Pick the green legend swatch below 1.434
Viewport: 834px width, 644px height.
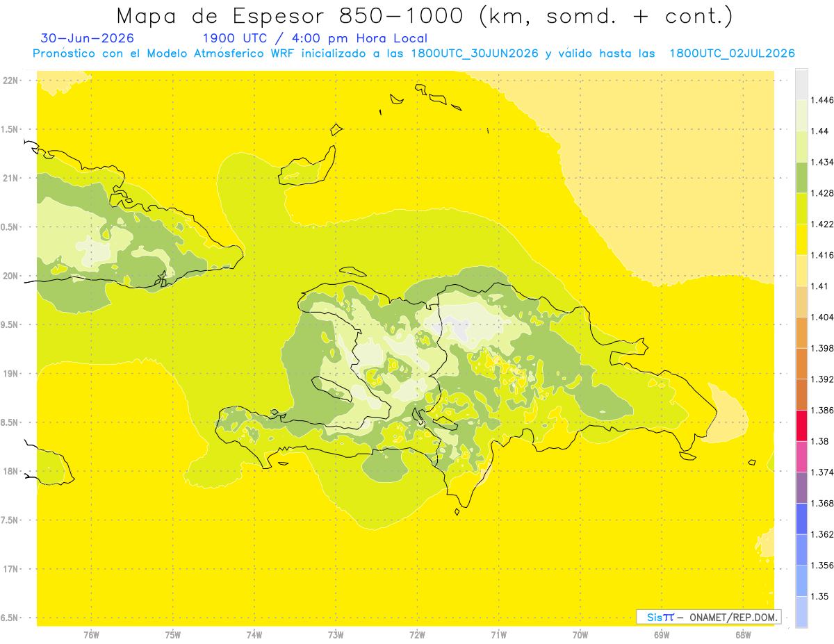(801, 177)
